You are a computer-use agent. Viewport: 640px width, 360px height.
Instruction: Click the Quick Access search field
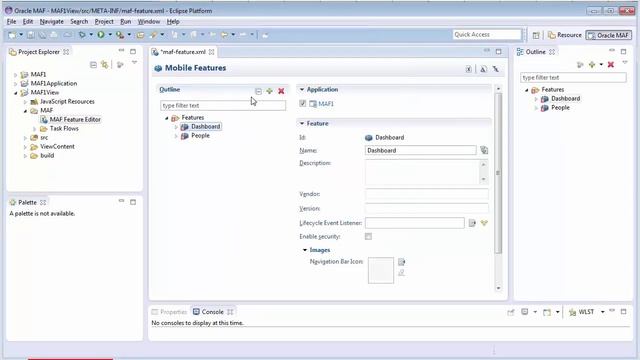tap(487, 35)
